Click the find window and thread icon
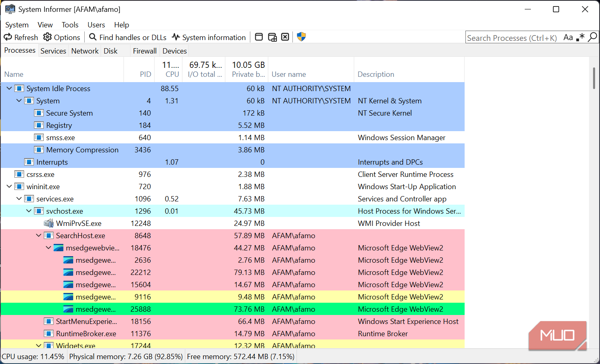 (272, 37)
